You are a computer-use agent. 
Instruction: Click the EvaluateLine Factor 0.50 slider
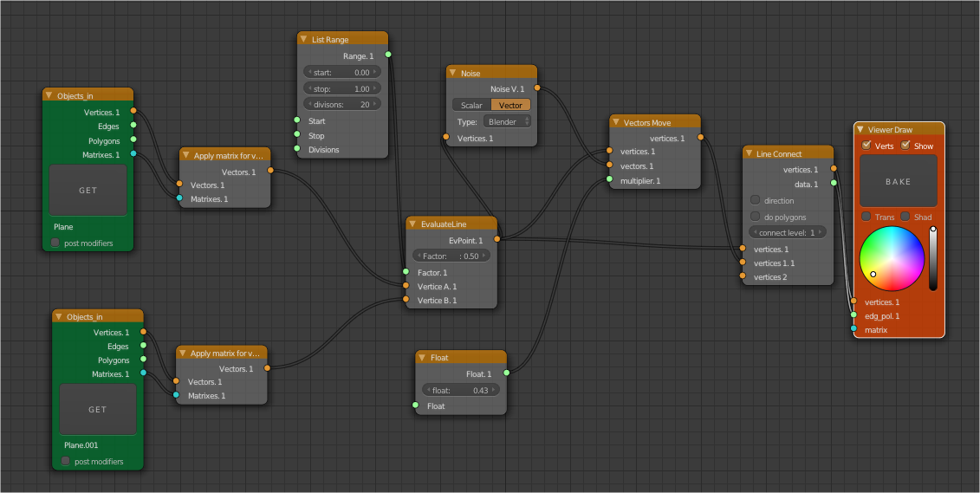click(451, 256)
